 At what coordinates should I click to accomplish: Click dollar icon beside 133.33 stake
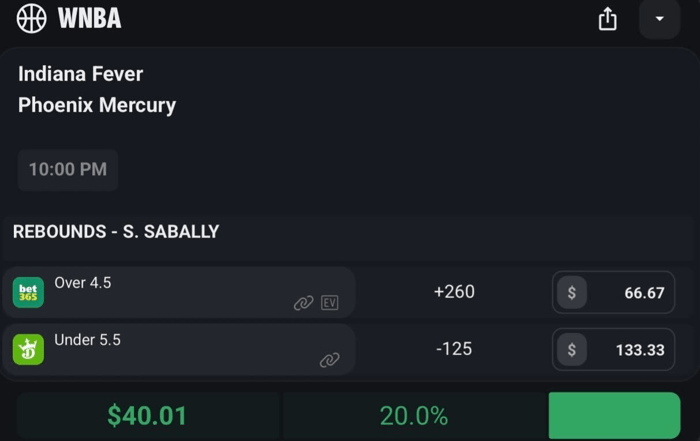pyautogui.click(x=572, y=350)
